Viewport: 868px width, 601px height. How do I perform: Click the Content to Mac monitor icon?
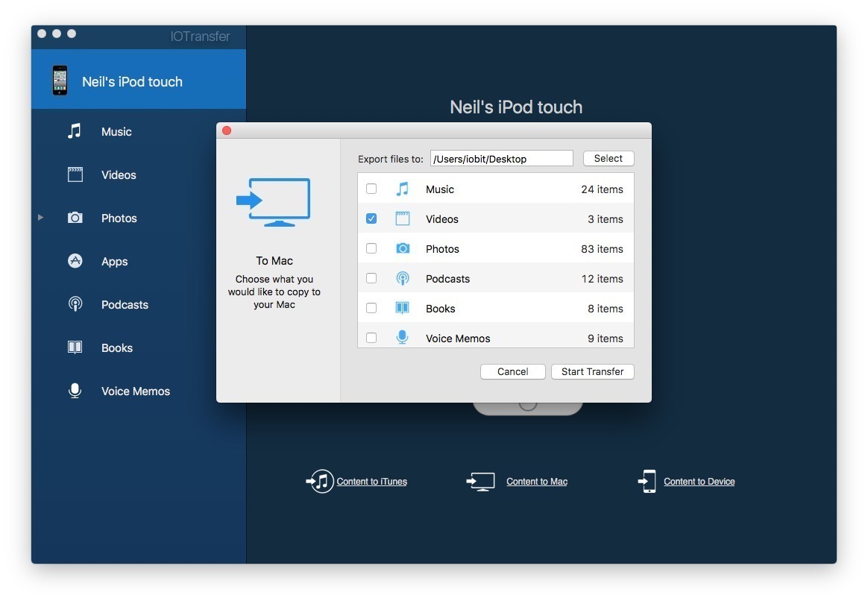pyautogui.click(x=480, y=482)
